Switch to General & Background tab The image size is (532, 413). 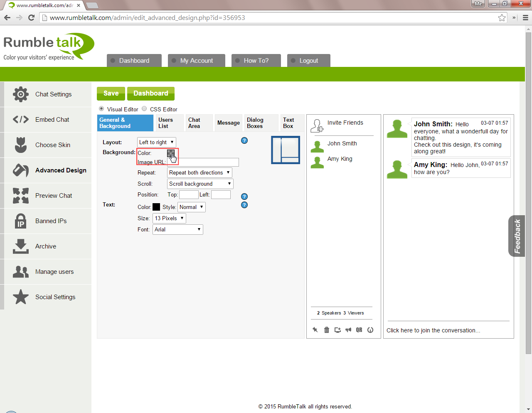(x=125, y=123)
